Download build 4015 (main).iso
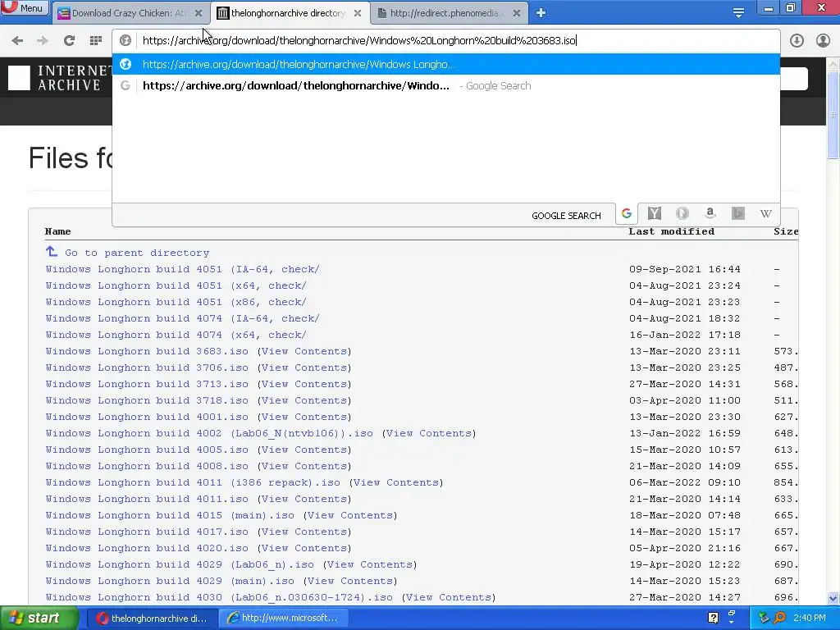Image resolution: width=840 pixels, height=630 pixels. click(170, 515)
